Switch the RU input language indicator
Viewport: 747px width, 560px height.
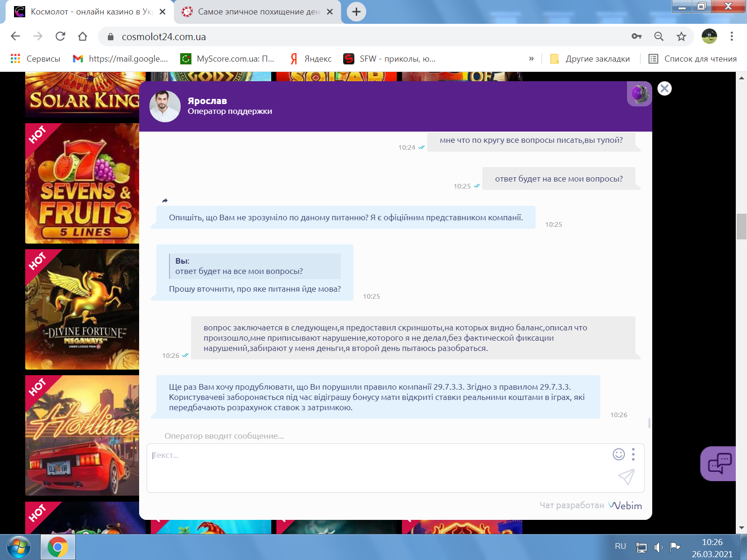coord(620,546)
